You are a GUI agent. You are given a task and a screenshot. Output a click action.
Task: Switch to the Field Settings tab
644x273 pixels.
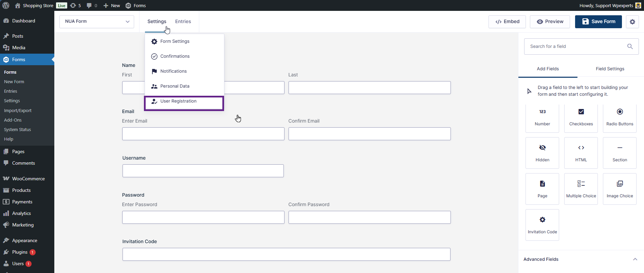[610, 69]
